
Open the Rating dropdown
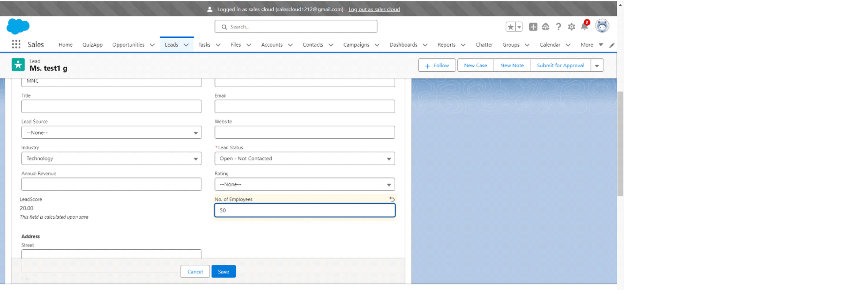304,184
